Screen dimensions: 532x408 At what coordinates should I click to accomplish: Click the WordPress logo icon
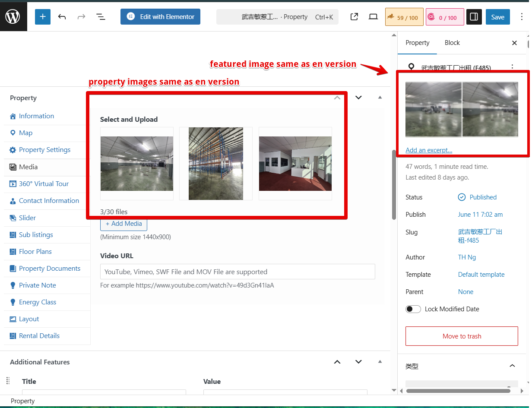tap(13, 16)
